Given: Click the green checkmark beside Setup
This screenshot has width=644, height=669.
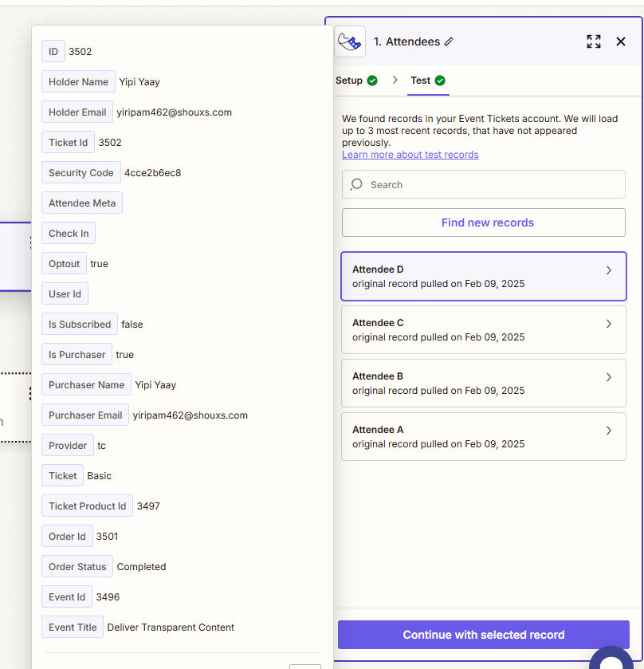Looking at the screenshot, I should (371, 81).
